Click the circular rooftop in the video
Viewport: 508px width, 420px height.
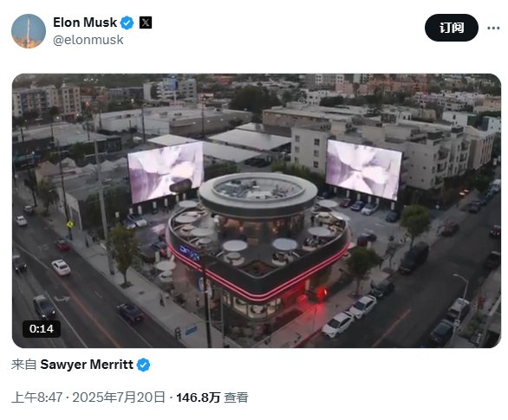pos(257,191)
